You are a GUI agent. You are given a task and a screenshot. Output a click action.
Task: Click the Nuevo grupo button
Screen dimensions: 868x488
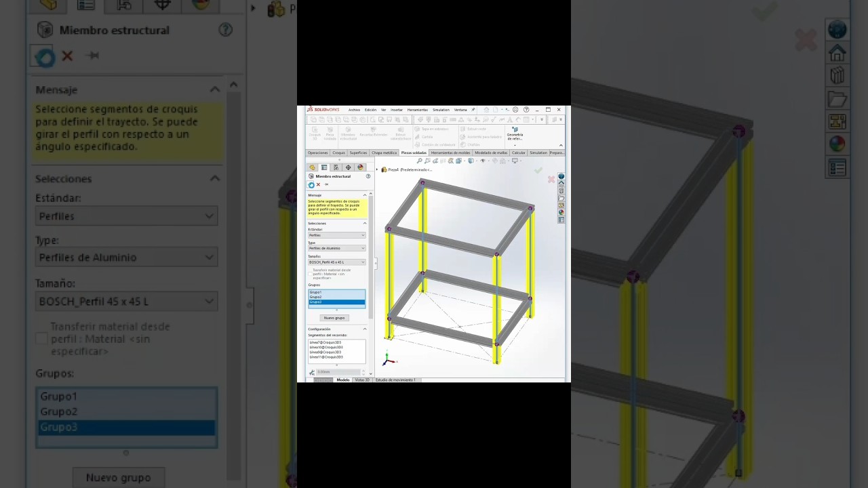tap(334, 318)
